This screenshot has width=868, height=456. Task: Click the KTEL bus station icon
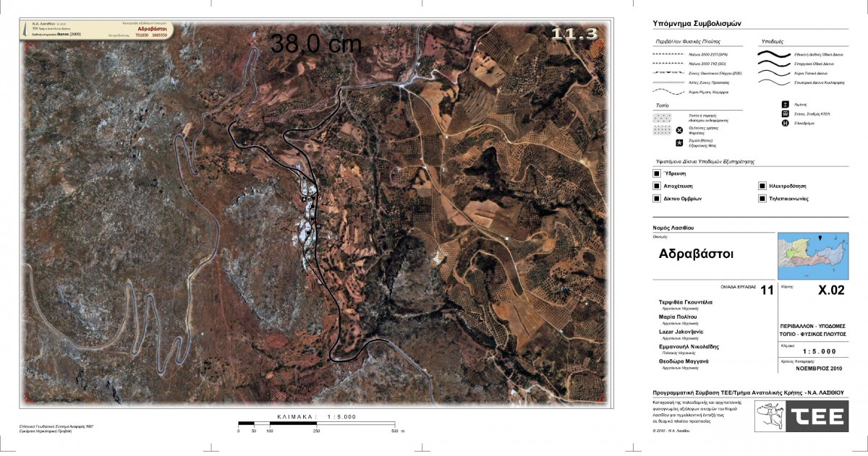(x=784, y=113)
